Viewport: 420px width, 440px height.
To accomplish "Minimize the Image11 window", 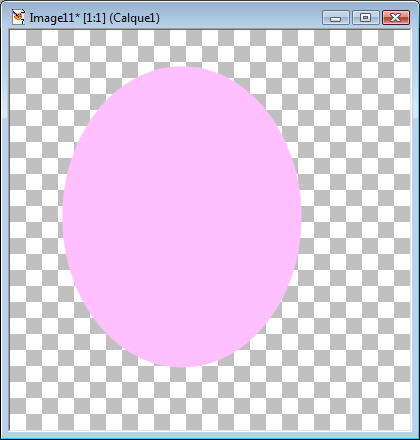I will (336, 17).
